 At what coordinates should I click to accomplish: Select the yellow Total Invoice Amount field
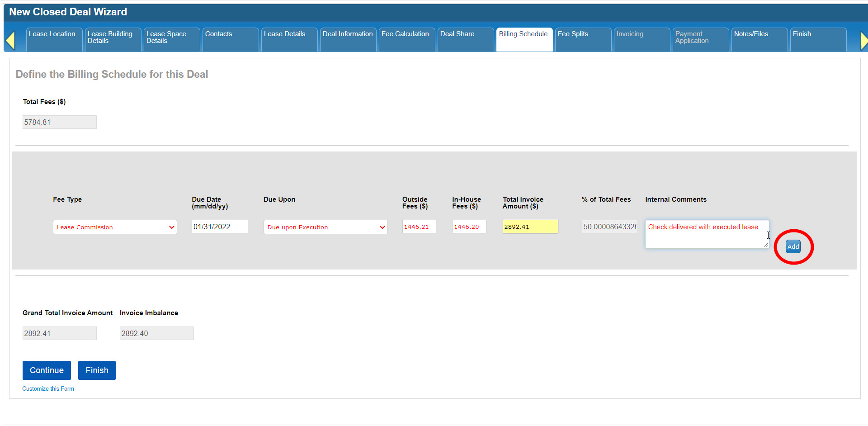[x=530, y=227]
